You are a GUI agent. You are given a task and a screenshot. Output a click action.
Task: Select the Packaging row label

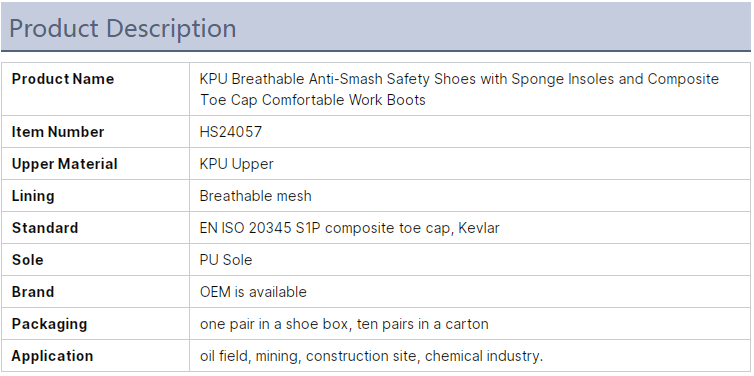(x=49, y=324)
